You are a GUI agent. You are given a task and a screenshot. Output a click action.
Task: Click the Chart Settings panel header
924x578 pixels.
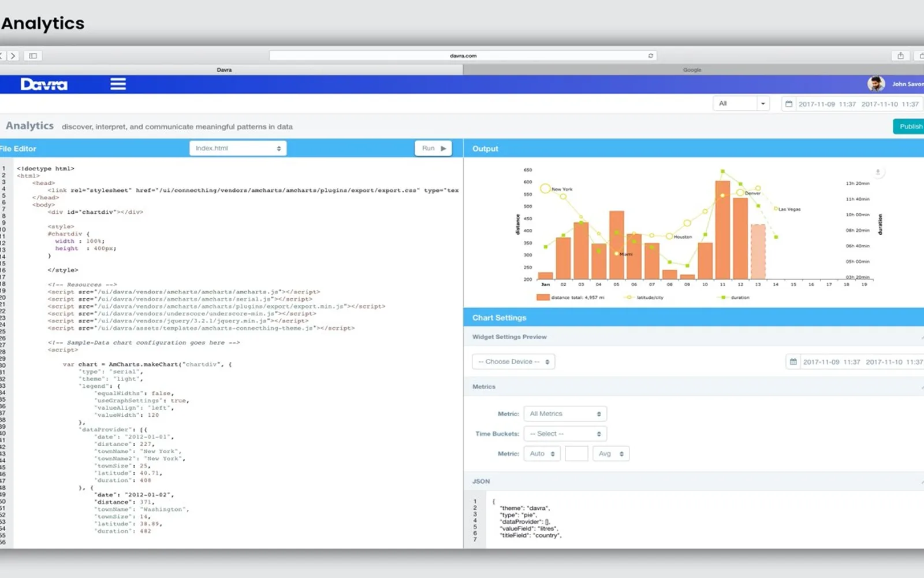[693, 317]
